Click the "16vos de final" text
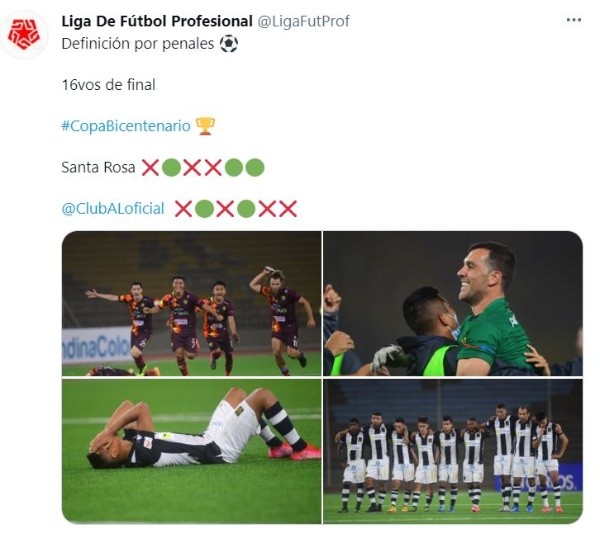Screen dimensions: 600x538 click(108, 85)
